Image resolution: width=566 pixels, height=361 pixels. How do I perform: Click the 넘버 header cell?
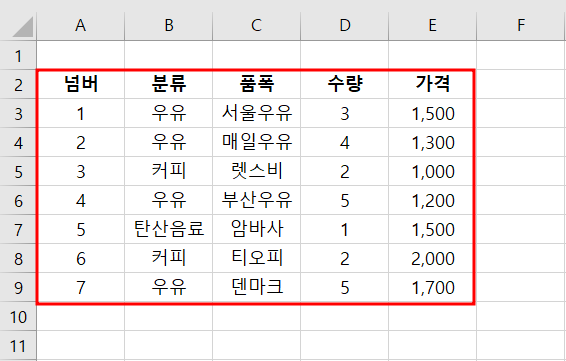(x=80, y=84)
